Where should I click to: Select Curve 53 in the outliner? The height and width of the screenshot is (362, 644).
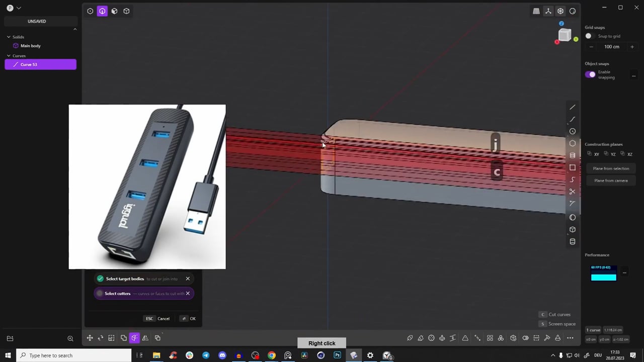(40, 64)
